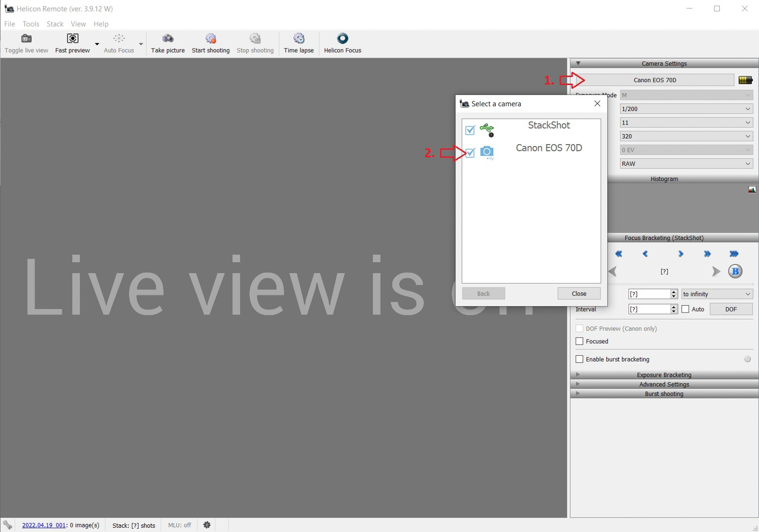Click the B focus point button

pyautogui.click(x=735, y=271)
